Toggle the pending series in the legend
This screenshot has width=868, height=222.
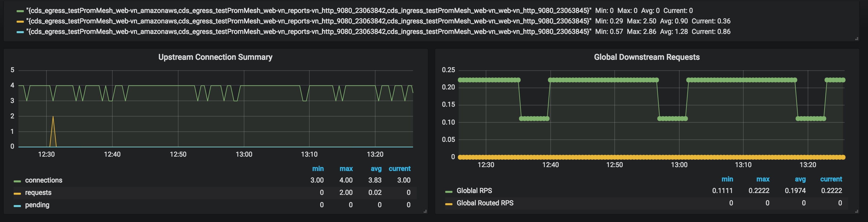pos(37,205)
